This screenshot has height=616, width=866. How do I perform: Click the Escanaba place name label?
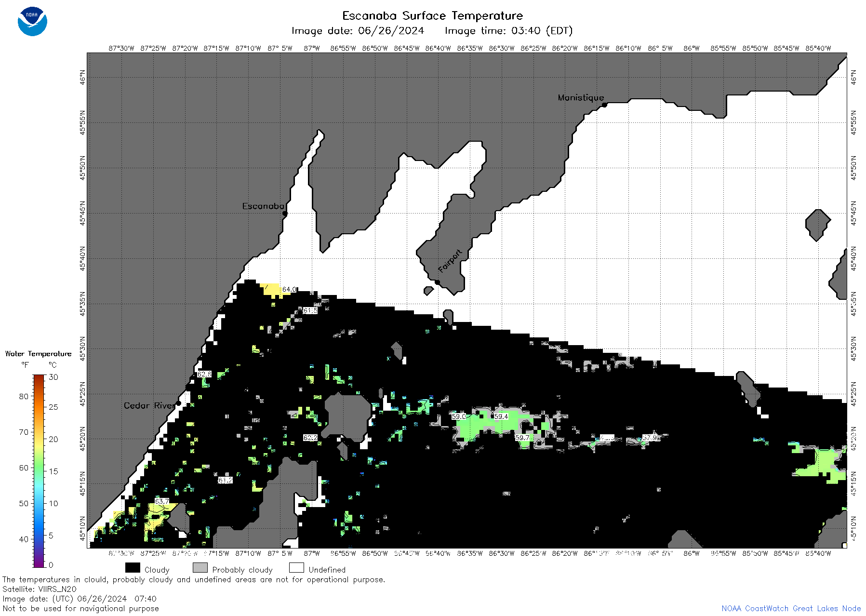tap(263, 206)
